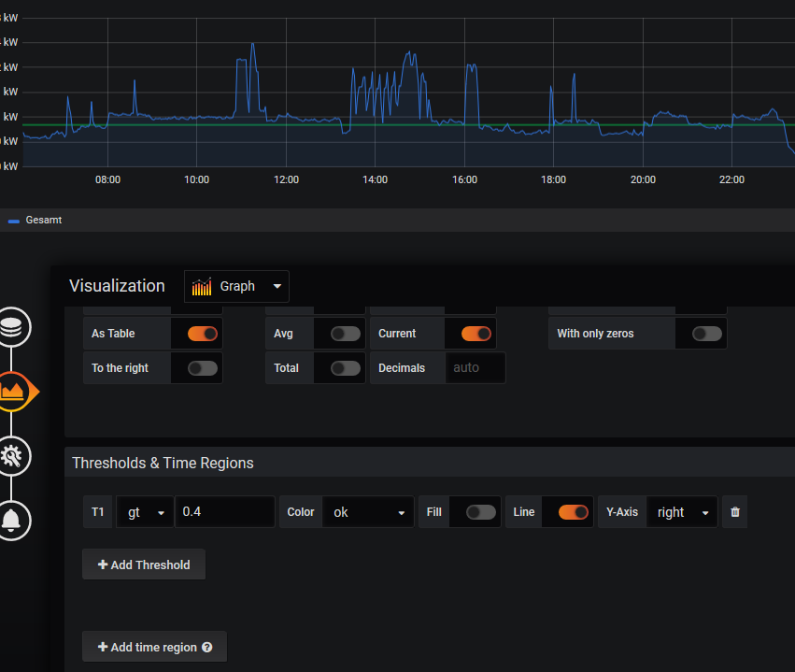Enable threshold Fill switch

point(481,512)
